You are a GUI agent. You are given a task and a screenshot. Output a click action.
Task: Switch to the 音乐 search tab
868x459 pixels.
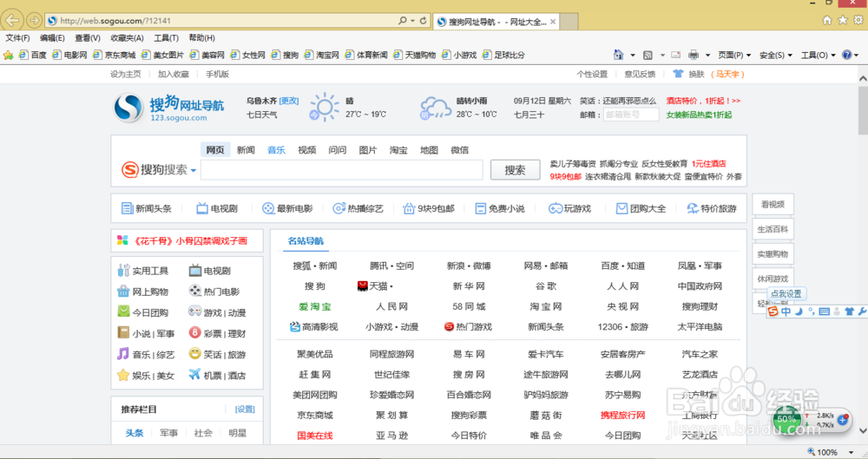pos(276,150)
